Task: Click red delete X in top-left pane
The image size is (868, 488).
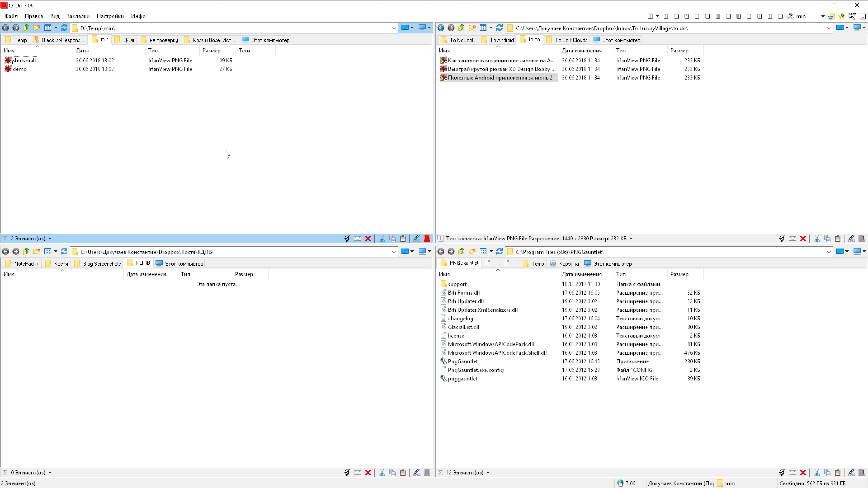Action: click(368, 238)
